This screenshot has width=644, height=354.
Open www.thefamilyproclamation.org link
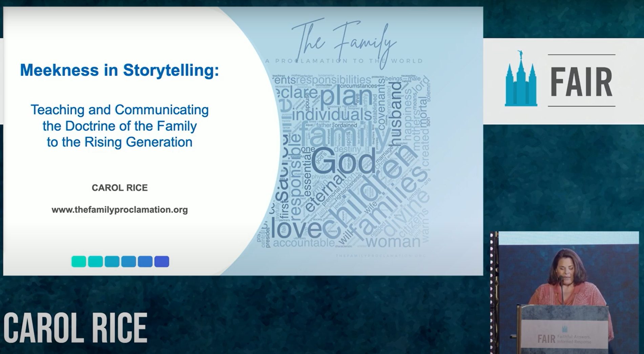click(120, 210)
